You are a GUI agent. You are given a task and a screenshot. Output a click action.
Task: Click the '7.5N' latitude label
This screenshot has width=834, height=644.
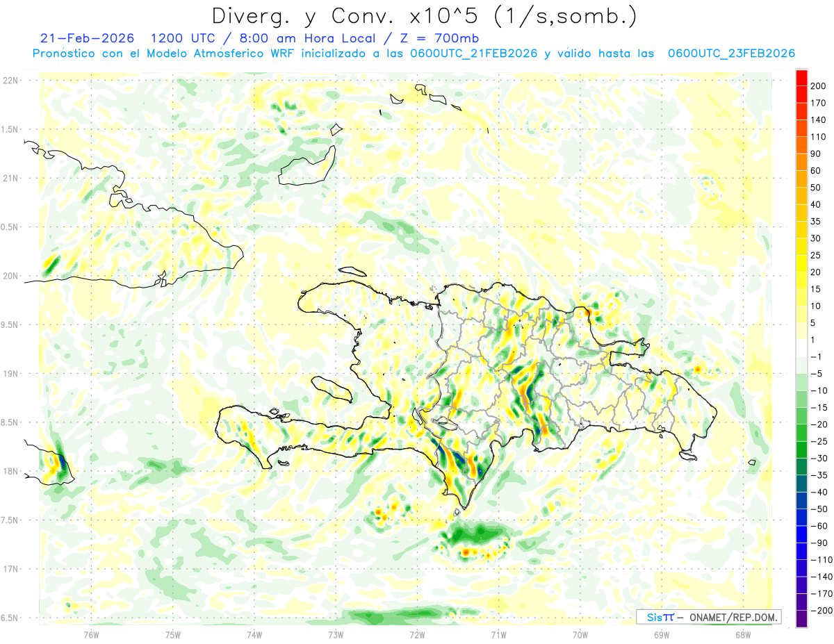coord(10,520)
